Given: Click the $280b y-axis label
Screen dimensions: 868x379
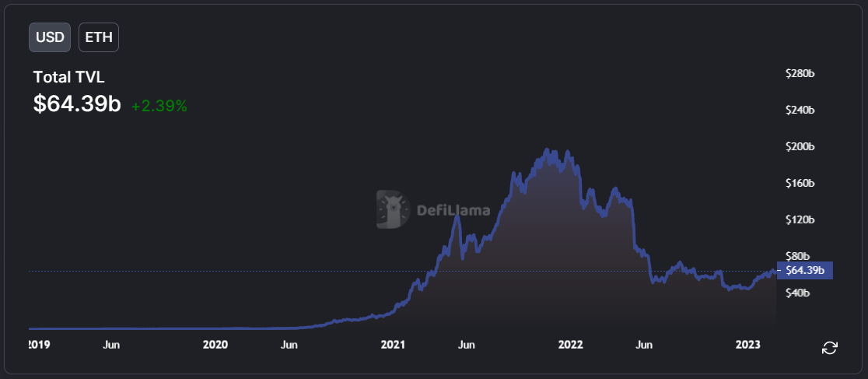Looking at the screenshot, I should point(800,74).
